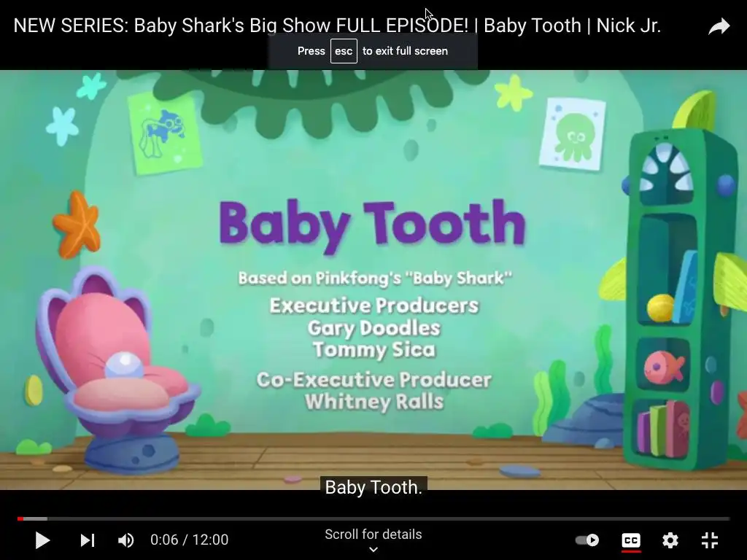Seek using the gray unplayed progress bar
This screenshot has width=747, height=560.
tap(388, 518)
